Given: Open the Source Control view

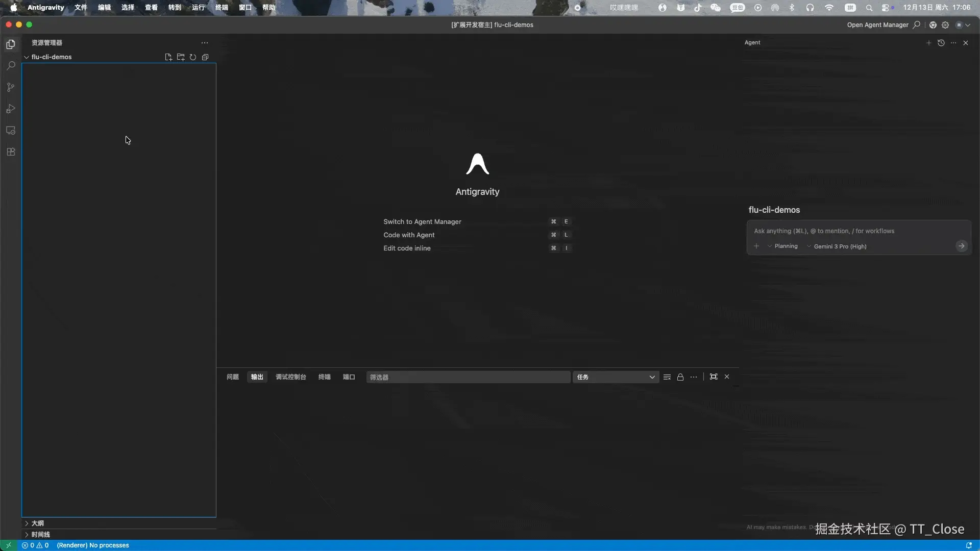Looking at the screenshot, I should click(x=11, y=87).
